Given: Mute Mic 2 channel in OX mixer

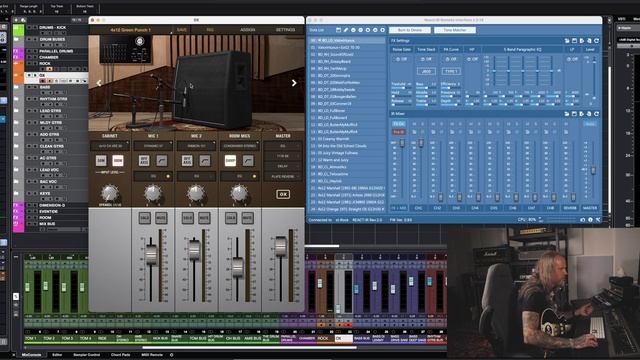Looking at the screenshot, I should coord(204,218).
